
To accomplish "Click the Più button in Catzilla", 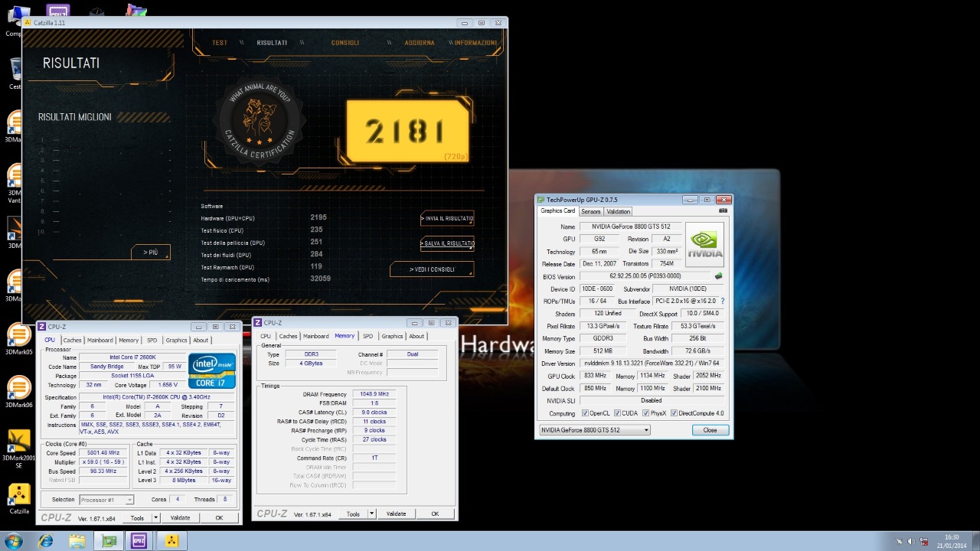I will pyautogui.click(x=150, y=252).
